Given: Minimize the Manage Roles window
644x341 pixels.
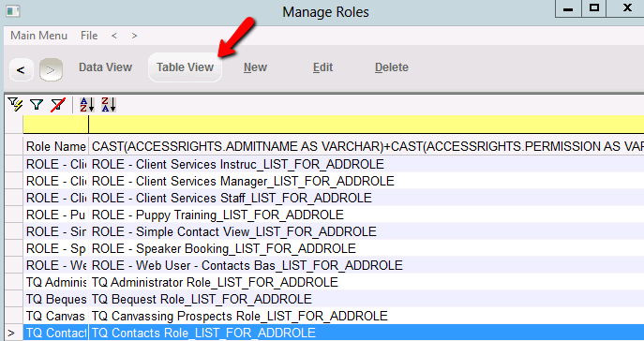Looking at the screenshot, I should pyautogui.click(x=568, y=8).
